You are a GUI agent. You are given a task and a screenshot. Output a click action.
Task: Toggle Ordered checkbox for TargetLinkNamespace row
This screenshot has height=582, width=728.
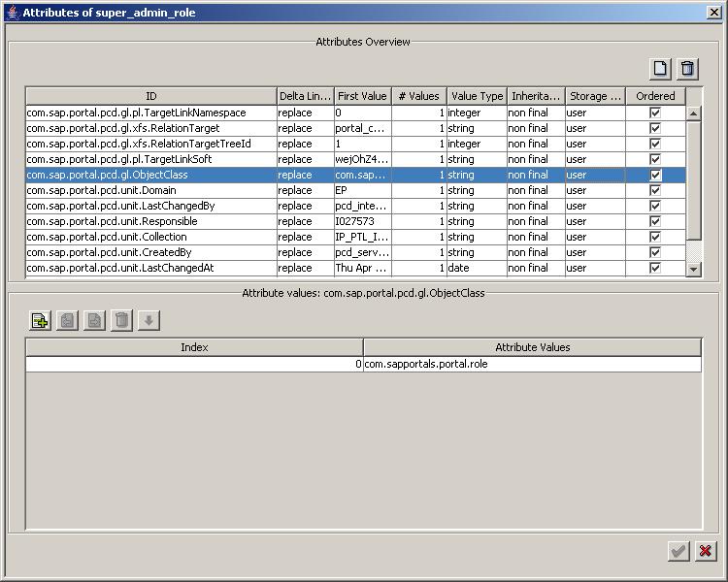click(x=655, y=113)
